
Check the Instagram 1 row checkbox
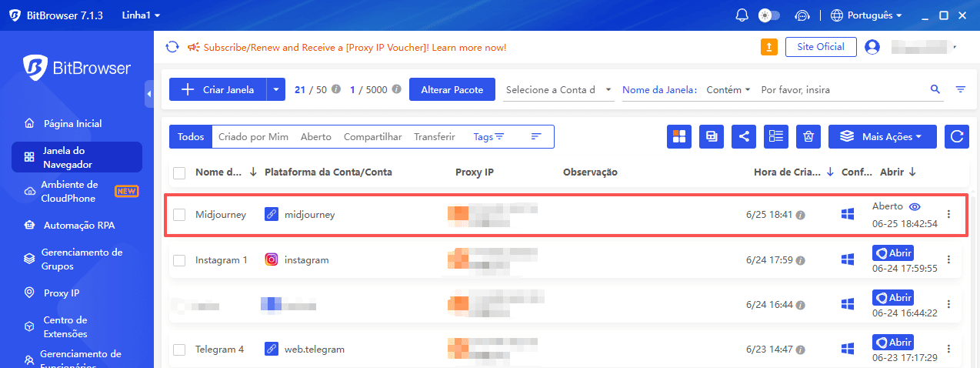point(179,260)
